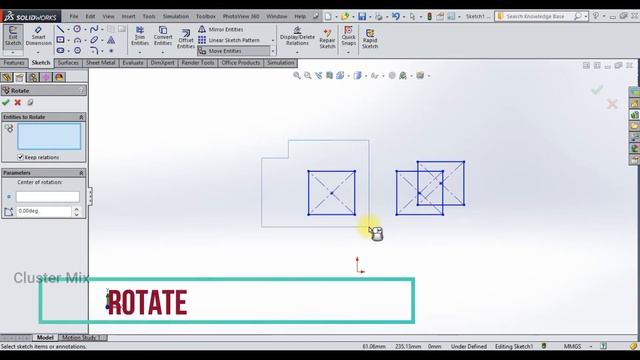Click the Rebuild traffic light icon

(429, 16)
